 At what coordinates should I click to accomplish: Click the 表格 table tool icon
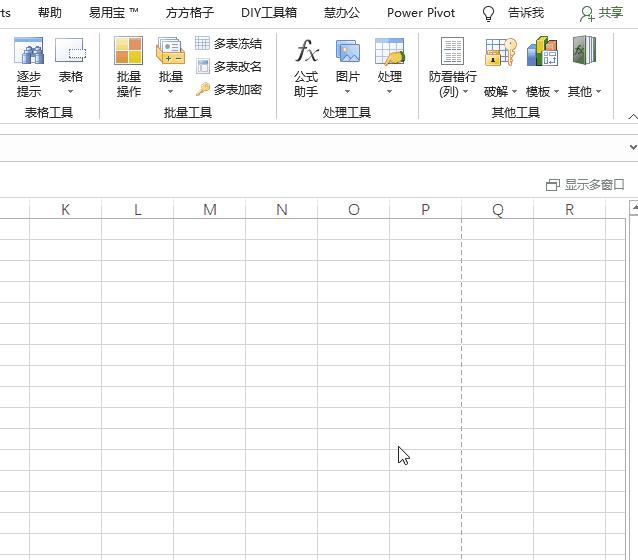pos(70,50)
